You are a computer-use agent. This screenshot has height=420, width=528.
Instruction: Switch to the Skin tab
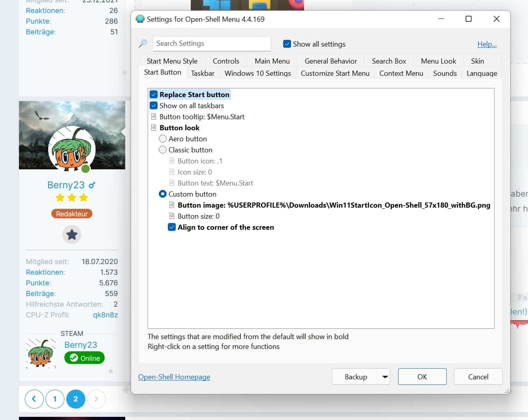477,61
